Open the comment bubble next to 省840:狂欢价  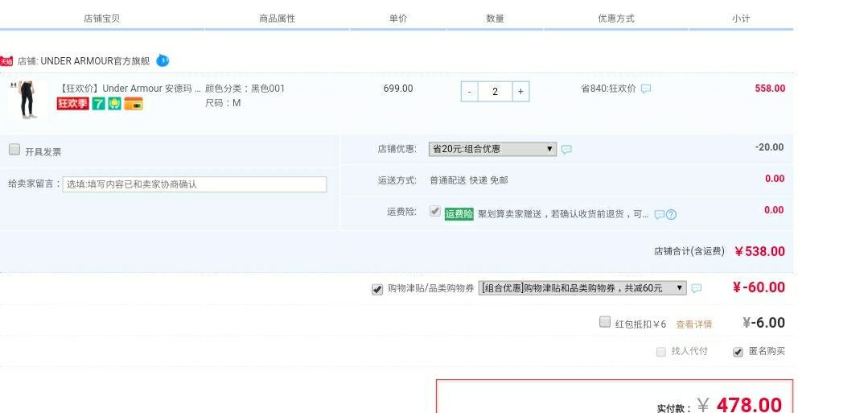[646, 89]
